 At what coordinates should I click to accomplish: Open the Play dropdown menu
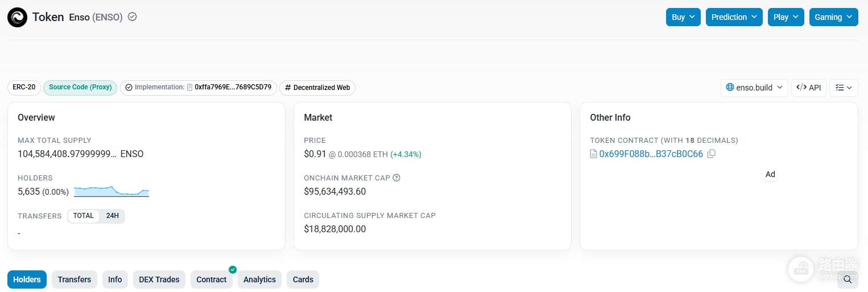point(786,17)
